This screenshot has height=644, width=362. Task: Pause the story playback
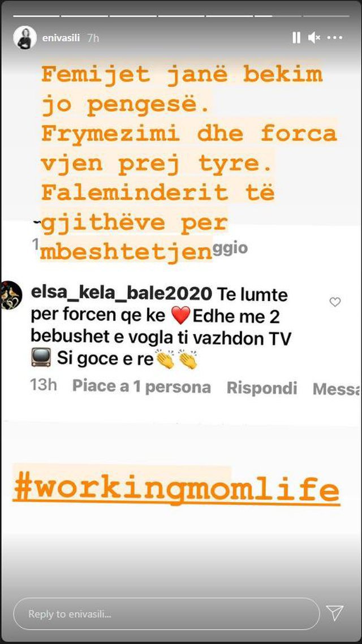coord(296,38)
